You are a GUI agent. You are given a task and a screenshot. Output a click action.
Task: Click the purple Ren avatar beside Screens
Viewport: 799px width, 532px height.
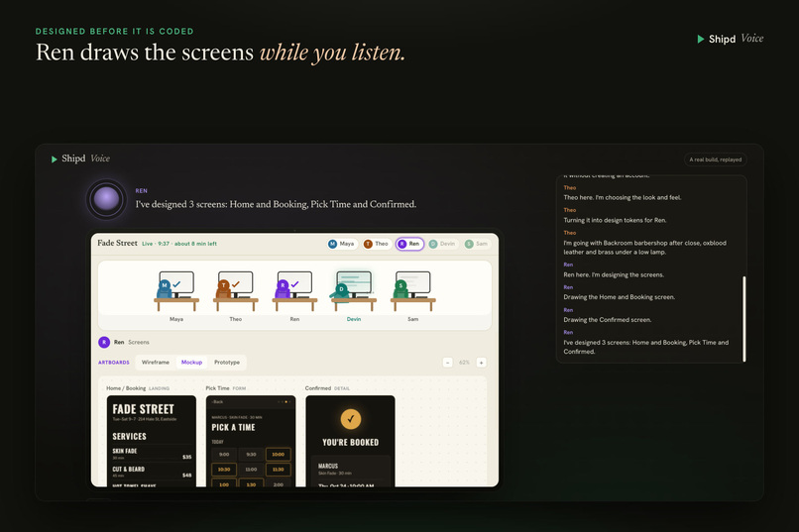tap(104, 342)
